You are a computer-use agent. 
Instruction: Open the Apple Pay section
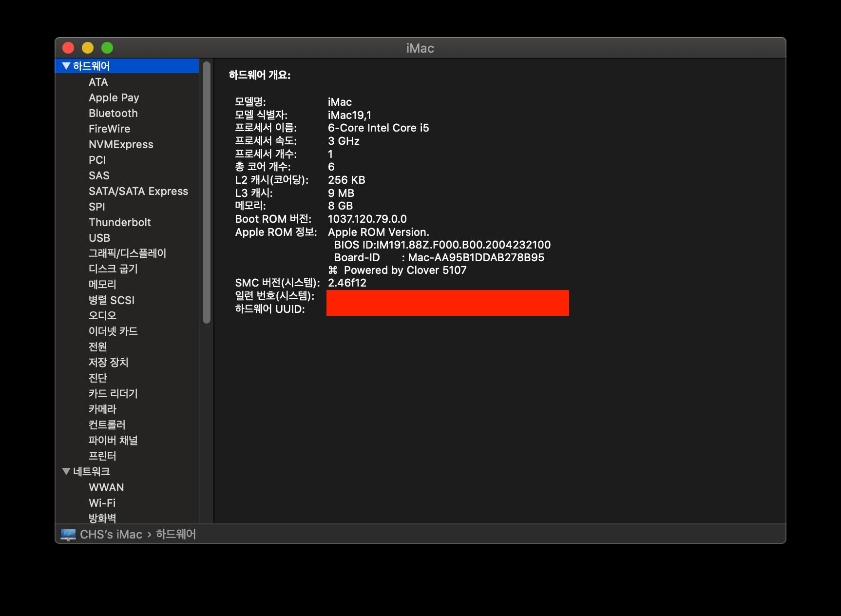pos(114,97)
